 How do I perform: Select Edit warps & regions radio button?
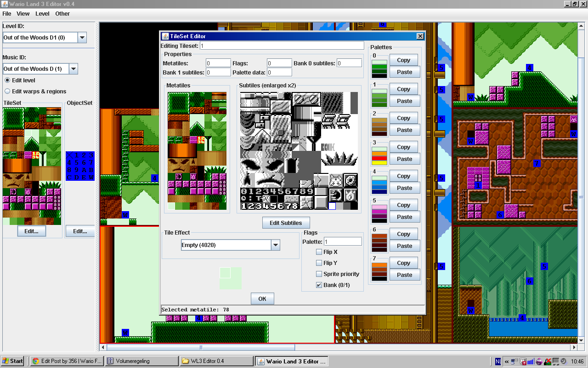coord(7,92)
